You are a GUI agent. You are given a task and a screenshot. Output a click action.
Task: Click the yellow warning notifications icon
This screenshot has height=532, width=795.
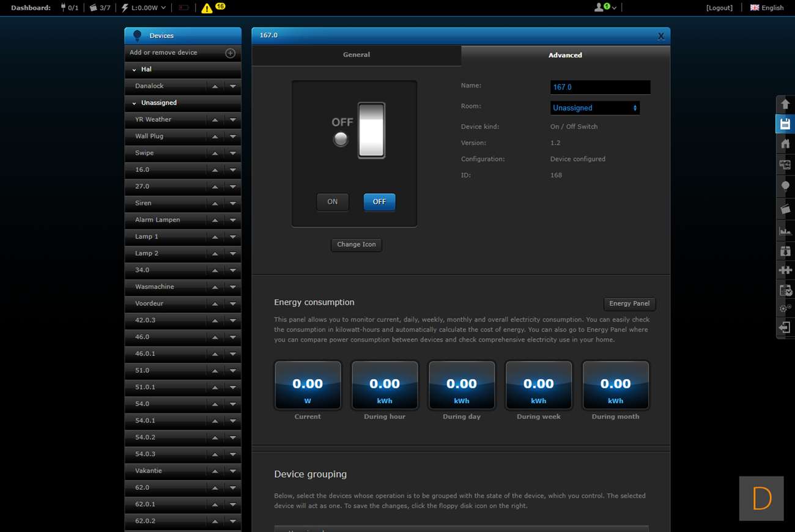(207, 8)
